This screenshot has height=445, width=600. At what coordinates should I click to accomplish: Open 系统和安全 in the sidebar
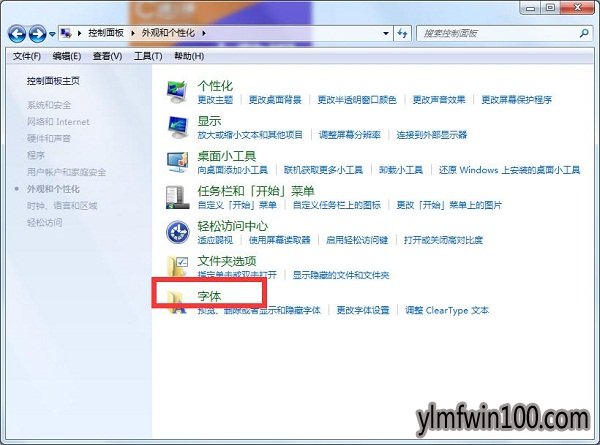coord(49,105)
